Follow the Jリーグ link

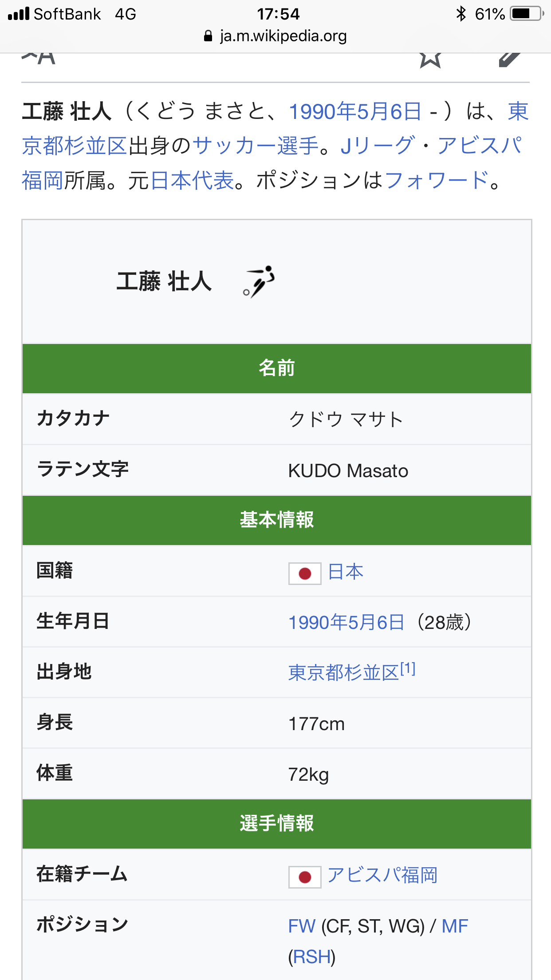pyautogui.click(x=378, y=146)
